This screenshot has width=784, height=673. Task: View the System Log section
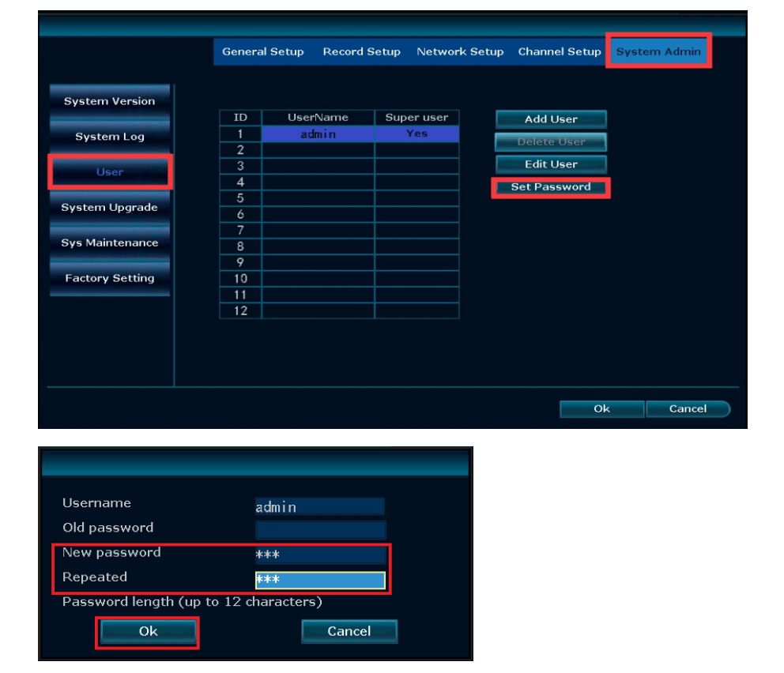pyautogui.click(x=110, y=137)
